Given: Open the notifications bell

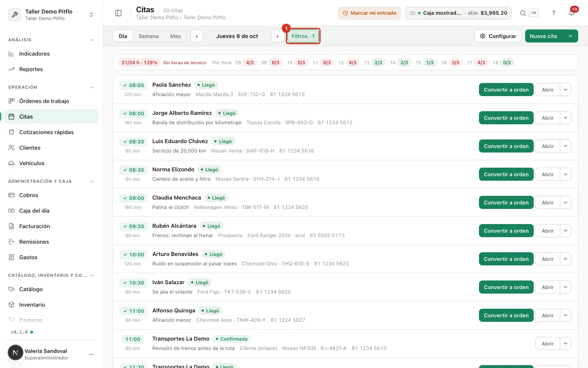Looking at the screenshot, I should [x=572, y=13].
